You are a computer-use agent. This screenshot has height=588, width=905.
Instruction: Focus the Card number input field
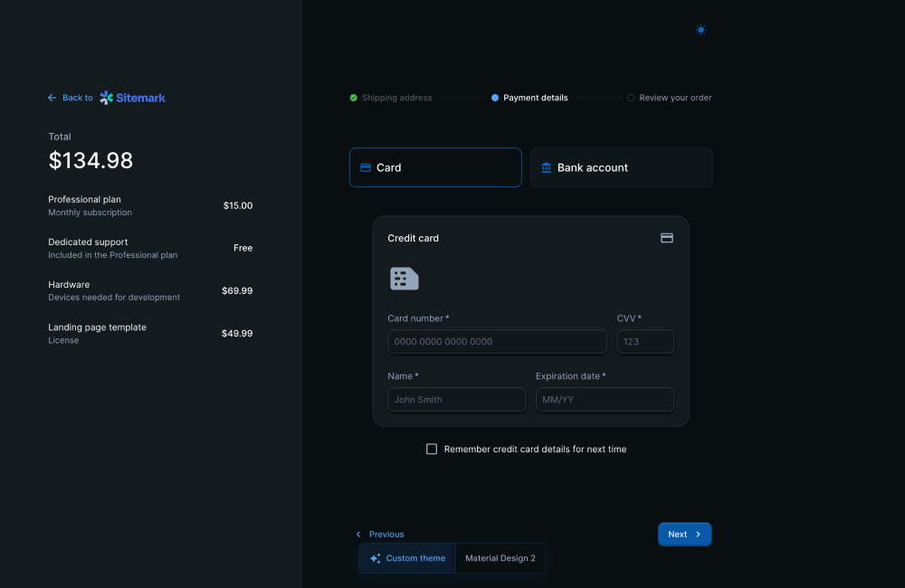tap(497, 342)
